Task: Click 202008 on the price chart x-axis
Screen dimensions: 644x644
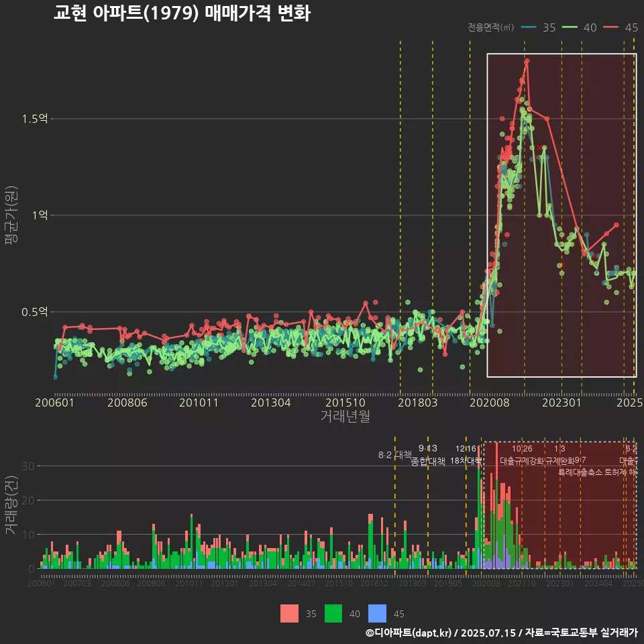Action: [x=490, y=402]
